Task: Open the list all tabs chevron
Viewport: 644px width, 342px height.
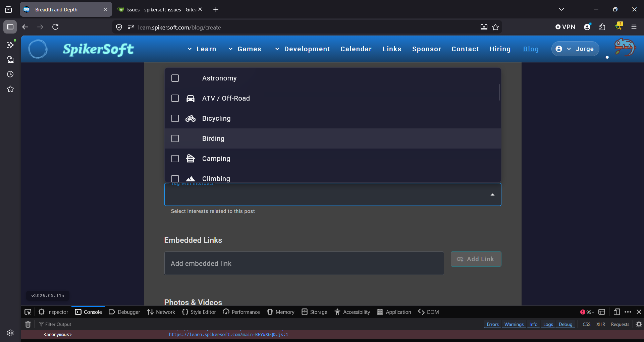Action: click(561, 9)
